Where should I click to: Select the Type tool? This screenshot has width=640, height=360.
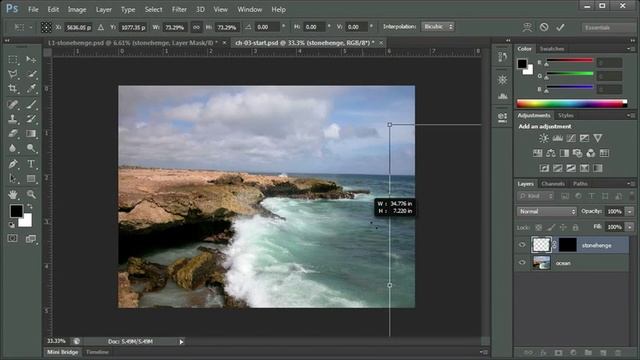click(x=31, y=164)
